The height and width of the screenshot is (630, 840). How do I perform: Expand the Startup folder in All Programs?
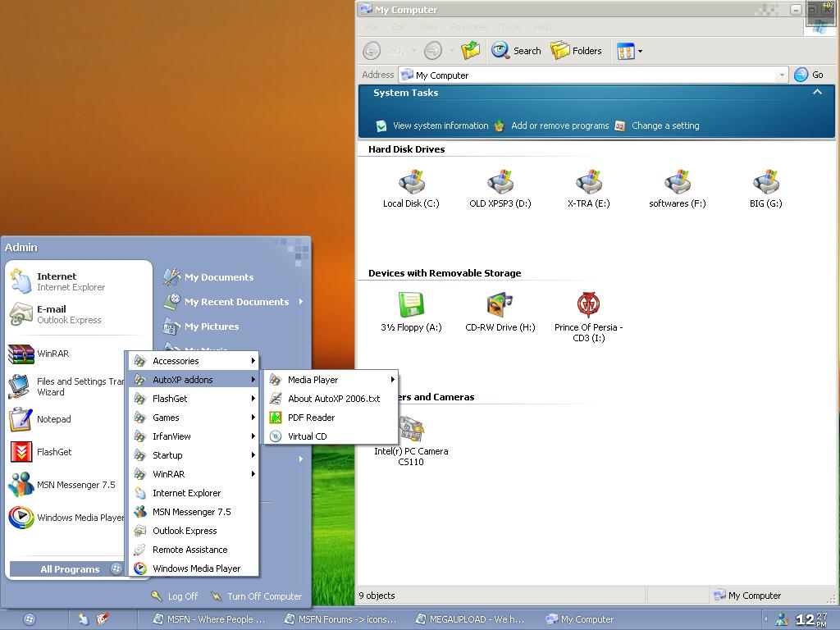point(194,455)
